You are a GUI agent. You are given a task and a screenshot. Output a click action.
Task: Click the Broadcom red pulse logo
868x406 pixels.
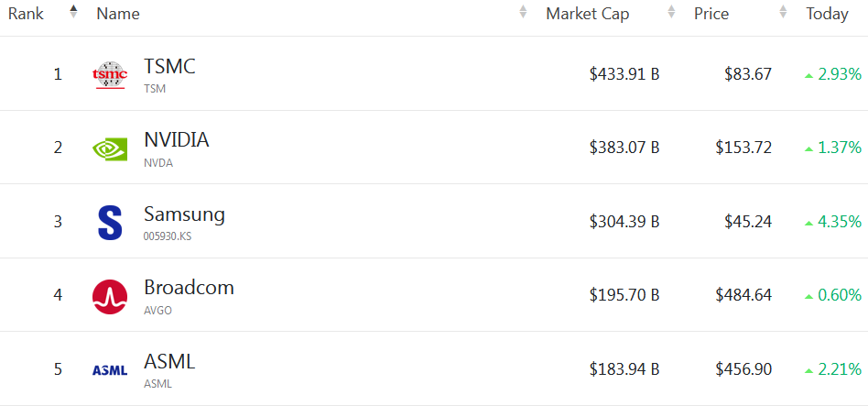pos(110,296)
